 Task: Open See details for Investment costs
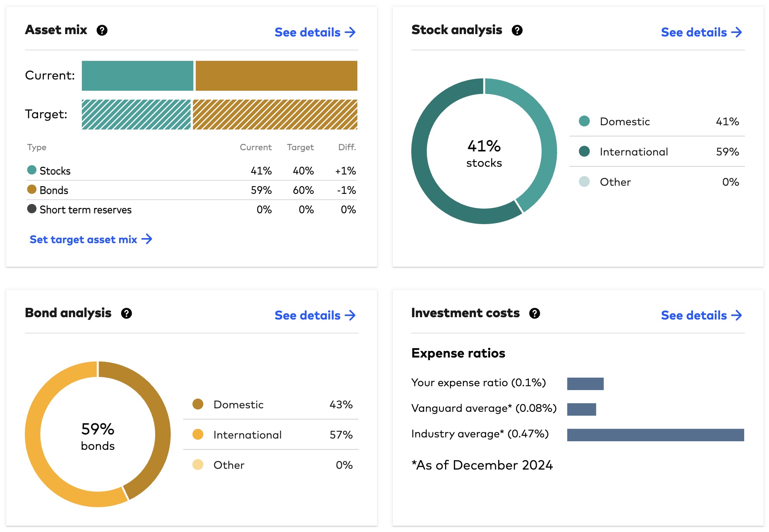pyautogui.click(x=701, y=315)
